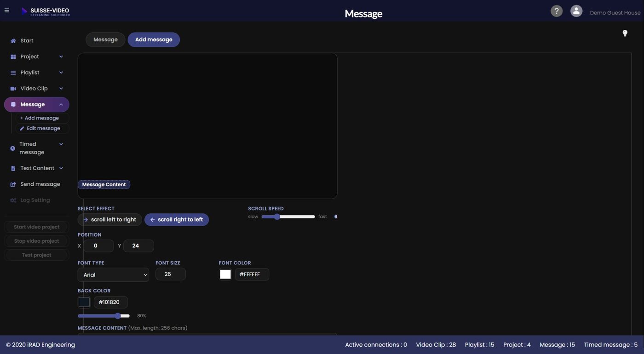This screenshot has height=354, width=644.
Task: Open Edit message in sidebar
Action: pos(42,128)
